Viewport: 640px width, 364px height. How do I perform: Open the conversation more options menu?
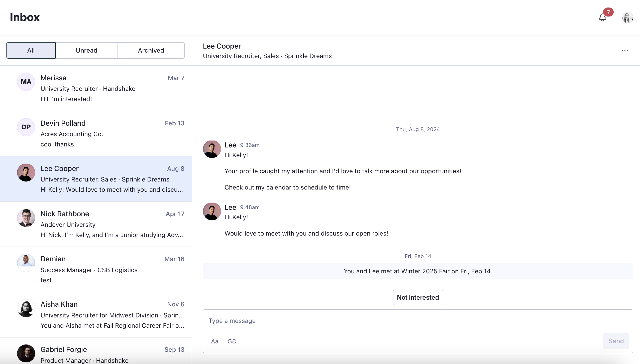pos(625,50)
